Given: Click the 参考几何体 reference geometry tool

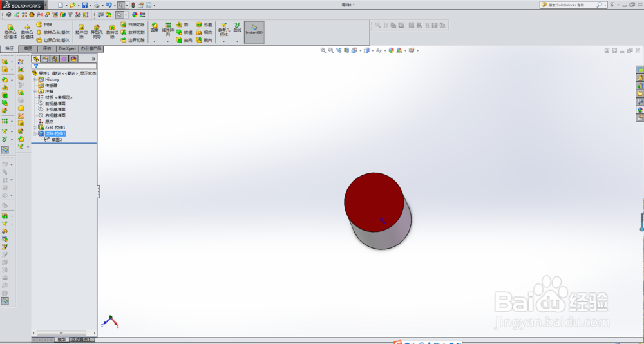Looking at the screenshot, I should click(223, 30).
